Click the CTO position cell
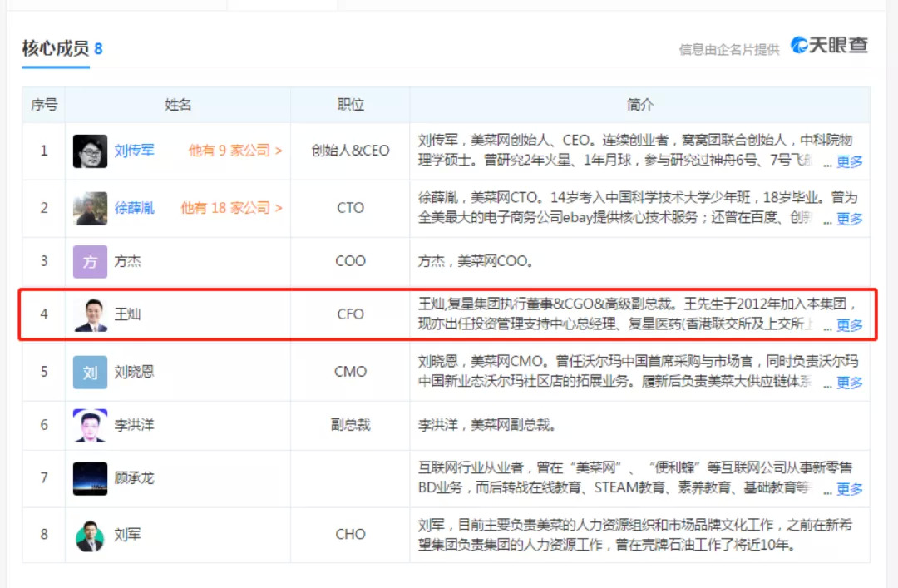This screenshot has width=898, height=588. [351, 207]
